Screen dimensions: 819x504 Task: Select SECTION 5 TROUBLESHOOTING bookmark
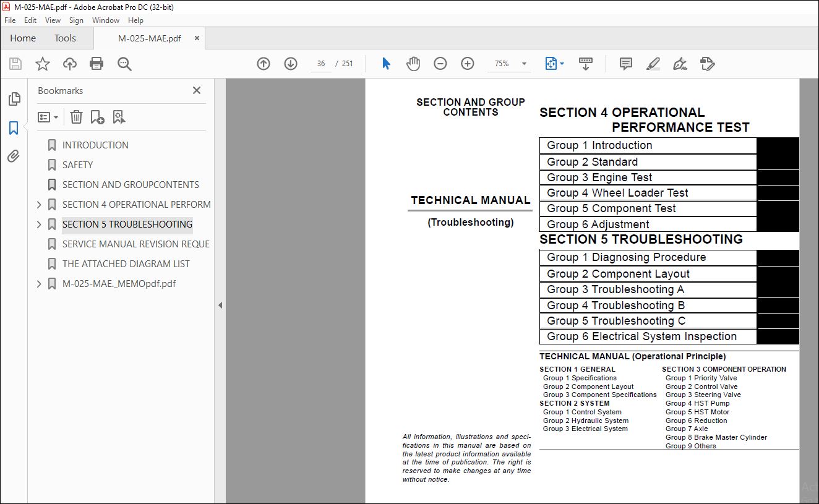tap(127, 224)
